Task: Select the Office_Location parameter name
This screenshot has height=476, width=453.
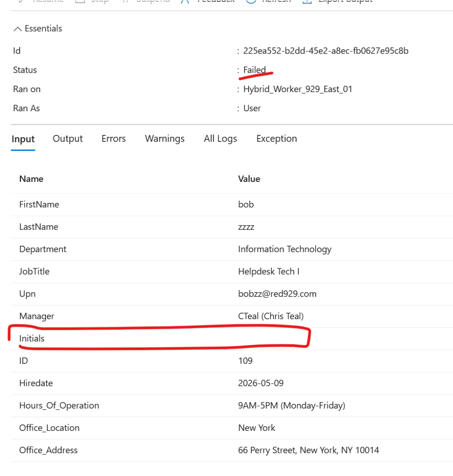Action: [49, 428]
